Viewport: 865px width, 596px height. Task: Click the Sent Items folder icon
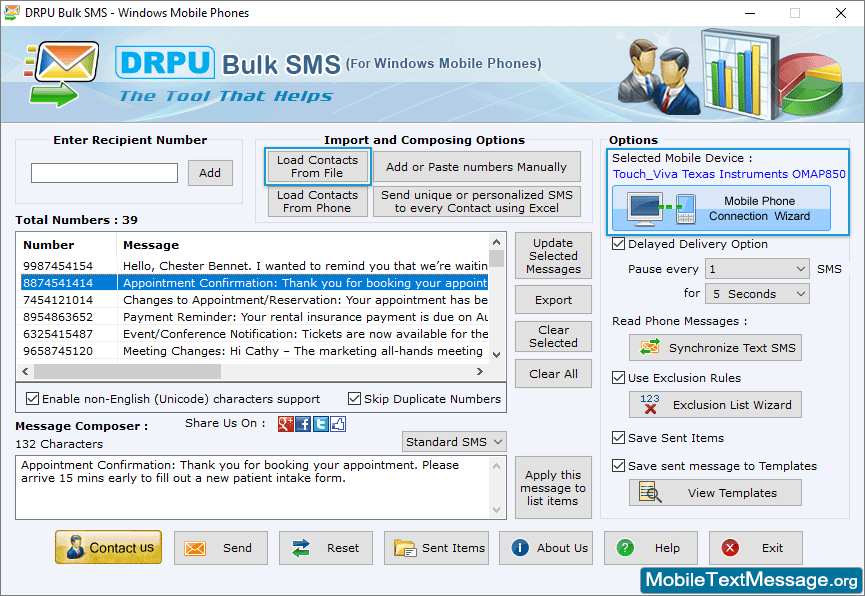tap(405, 548)
